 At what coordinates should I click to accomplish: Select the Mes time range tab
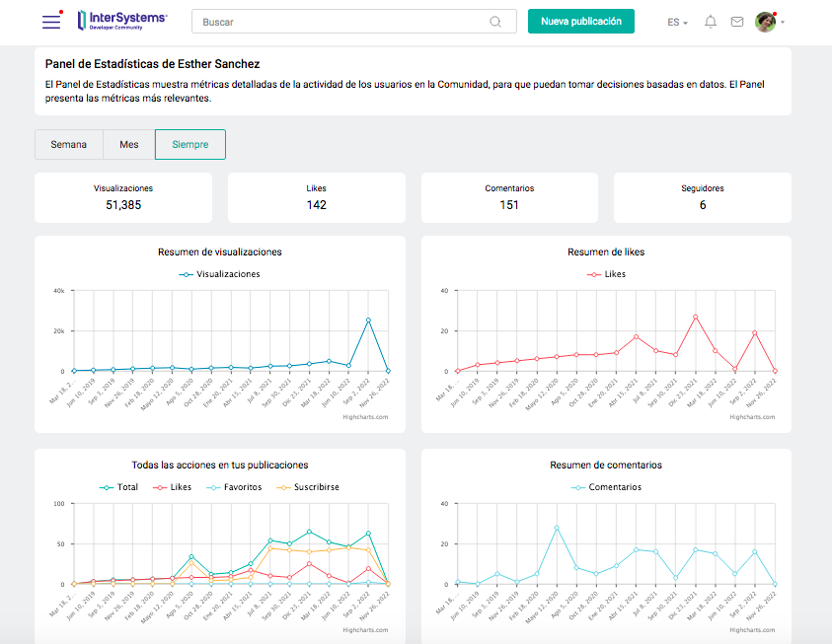pyautogui.click(x=129, y=144)
